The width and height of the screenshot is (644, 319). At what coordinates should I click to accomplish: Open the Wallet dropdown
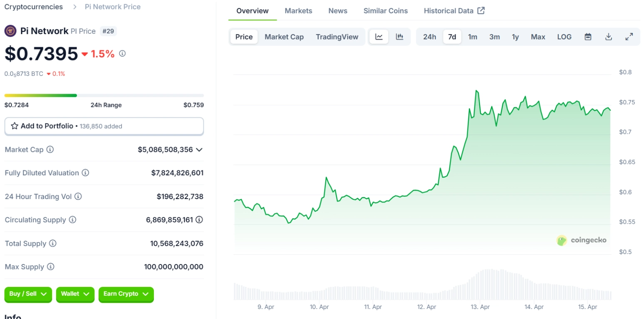coord(75,294)
